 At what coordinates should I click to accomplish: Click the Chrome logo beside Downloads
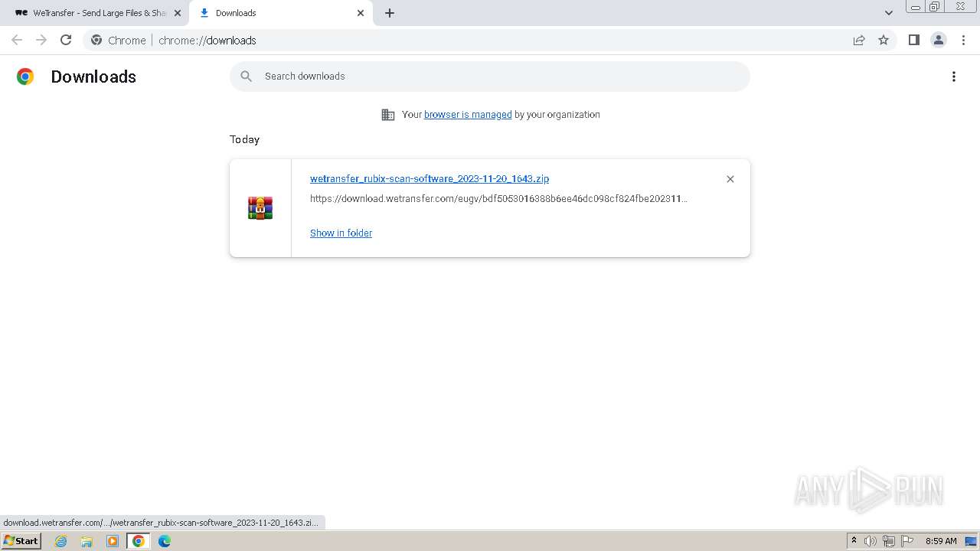click(25, 77)
